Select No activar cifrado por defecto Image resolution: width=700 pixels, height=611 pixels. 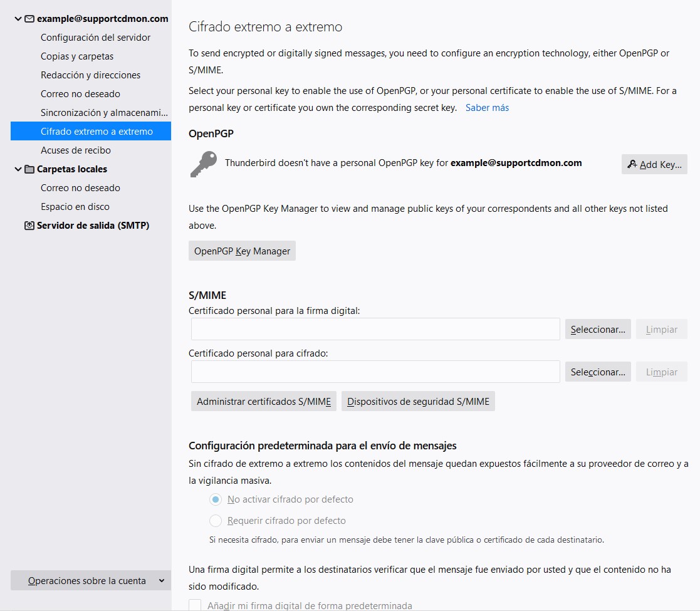216,499
